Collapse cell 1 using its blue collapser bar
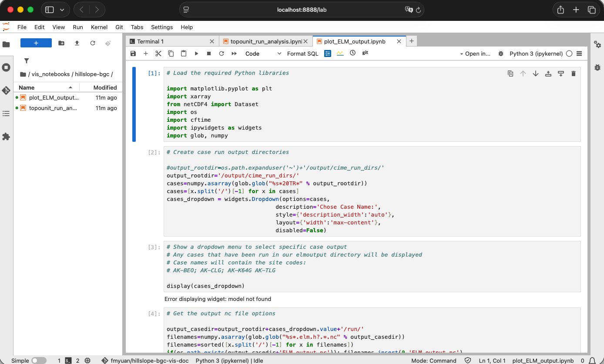 coord(134,104)
